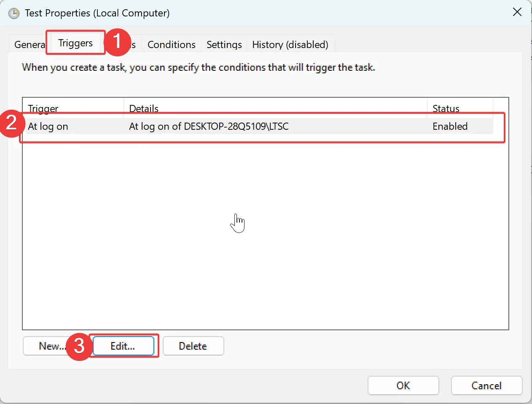Click the Enabled status text of the trigger

tap(449, 126)
